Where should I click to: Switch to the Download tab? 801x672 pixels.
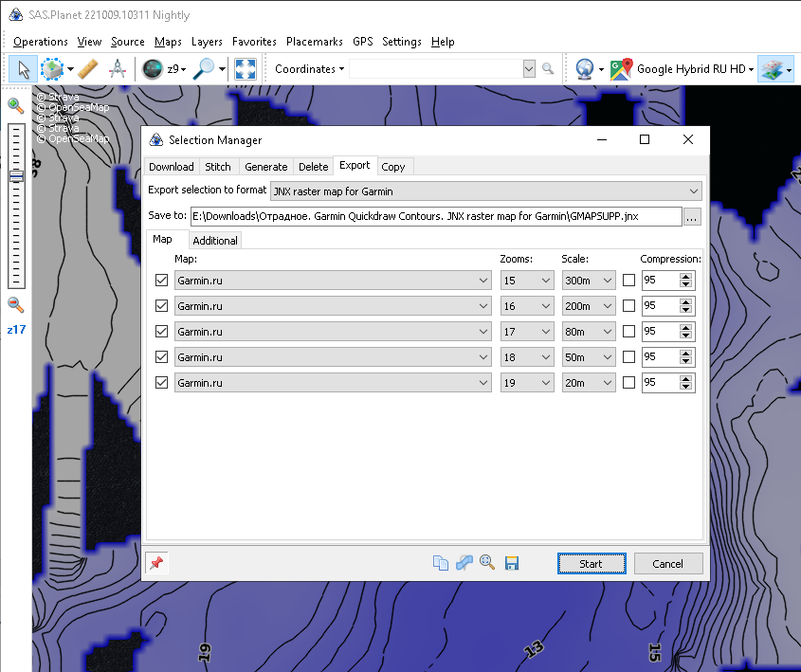point(172,167)
